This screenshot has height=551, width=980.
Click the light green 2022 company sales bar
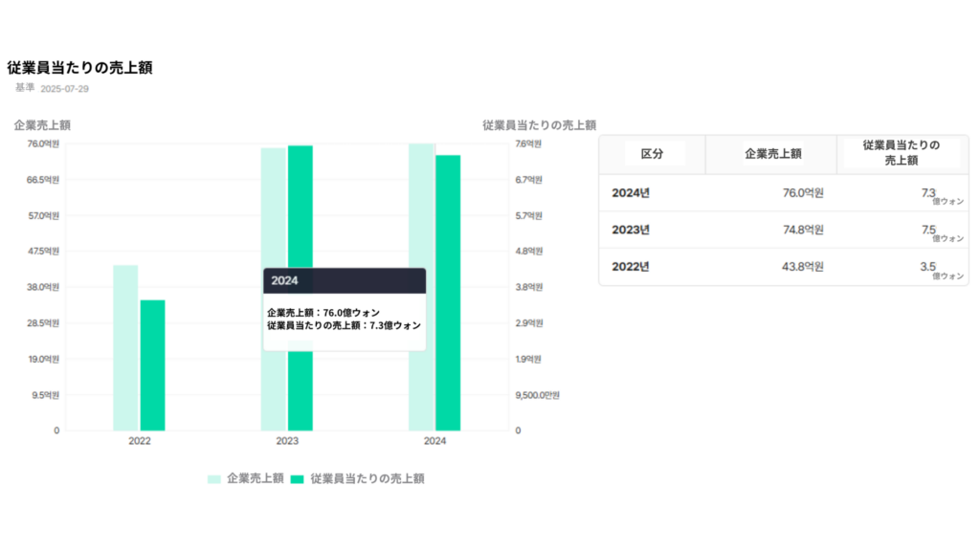coord(125,347)
